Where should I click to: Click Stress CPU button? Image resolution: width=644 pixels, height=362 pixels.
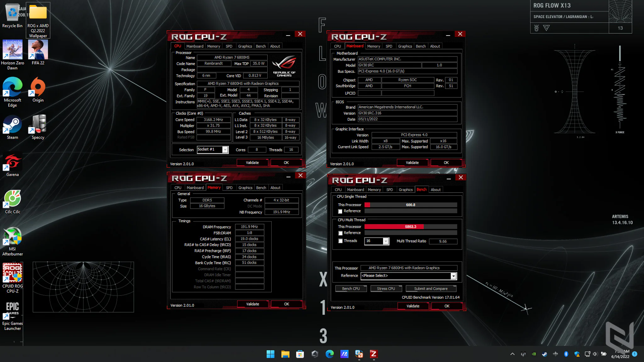(386, 288)
